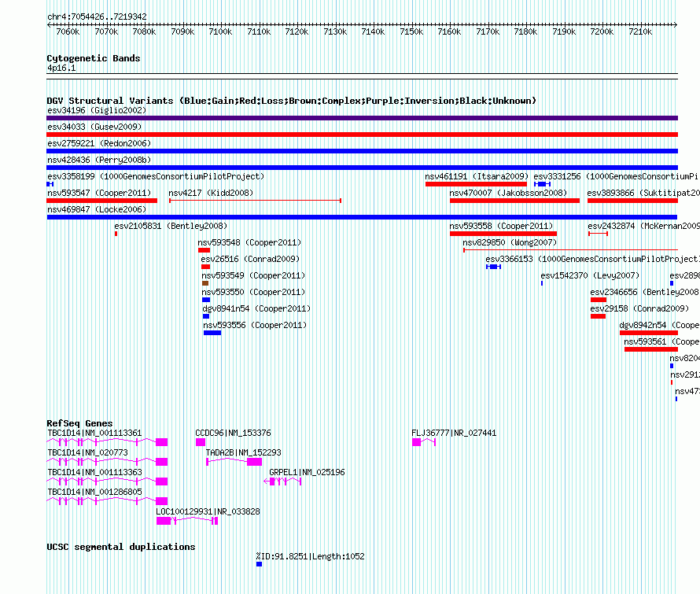The height and width of the screenshot is (594, 700).
Task: Click the 4p16.1 cytogenetic band label
Action: 61,68
